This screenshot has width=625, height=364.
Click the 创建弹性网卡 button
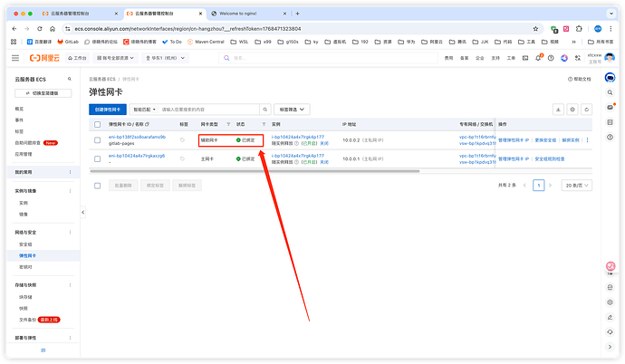[107, 109]
